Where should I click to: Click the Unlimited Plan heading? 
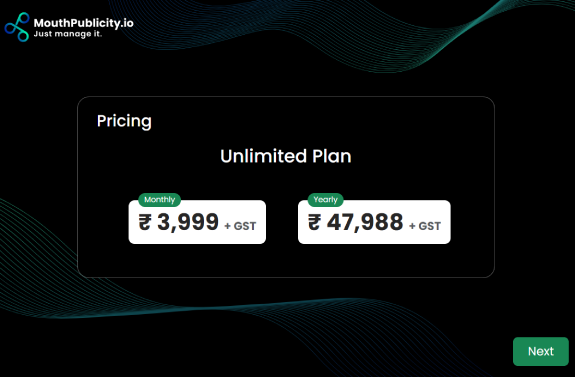[x=286, y=157]
